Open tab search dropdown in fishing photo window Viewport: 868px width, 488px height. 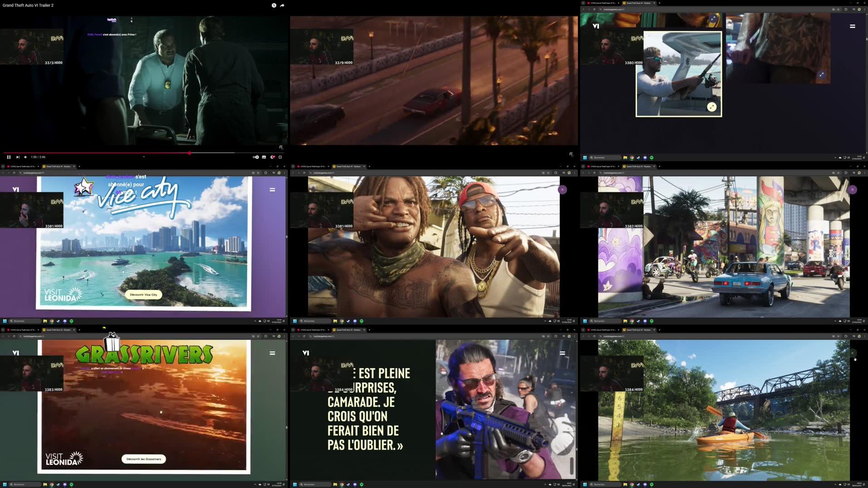[583, 3]
